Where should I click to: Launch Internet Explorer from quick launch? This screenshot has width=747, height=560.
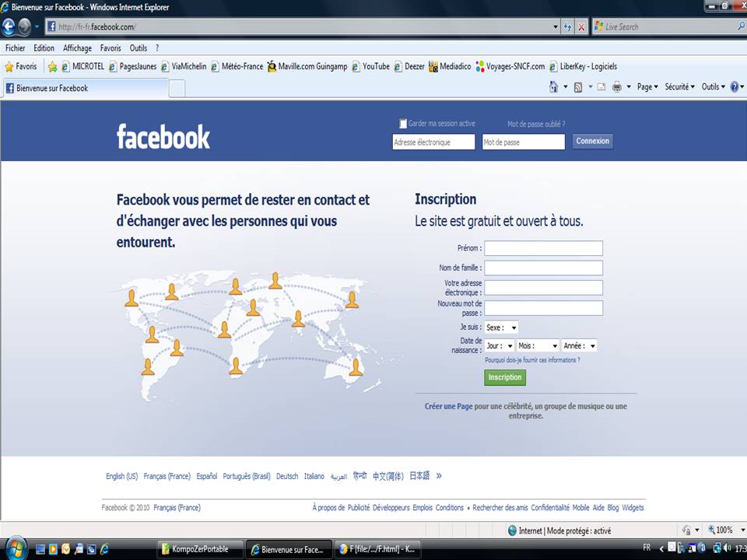tap(103, 550)
